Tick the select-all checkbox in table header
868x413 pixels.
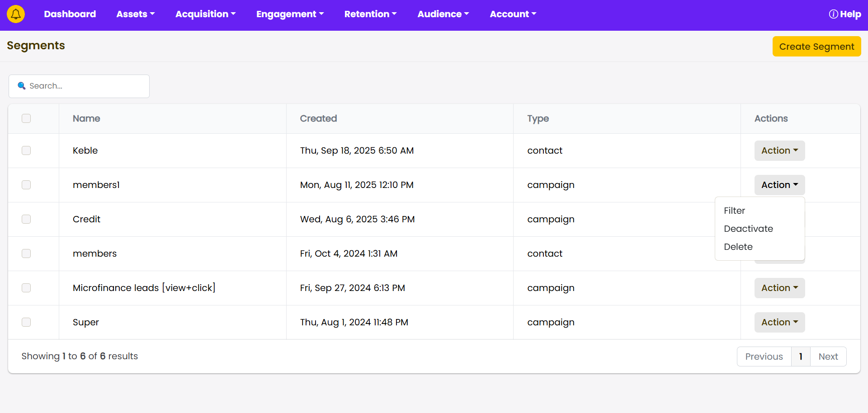click(x=26, y=118)
